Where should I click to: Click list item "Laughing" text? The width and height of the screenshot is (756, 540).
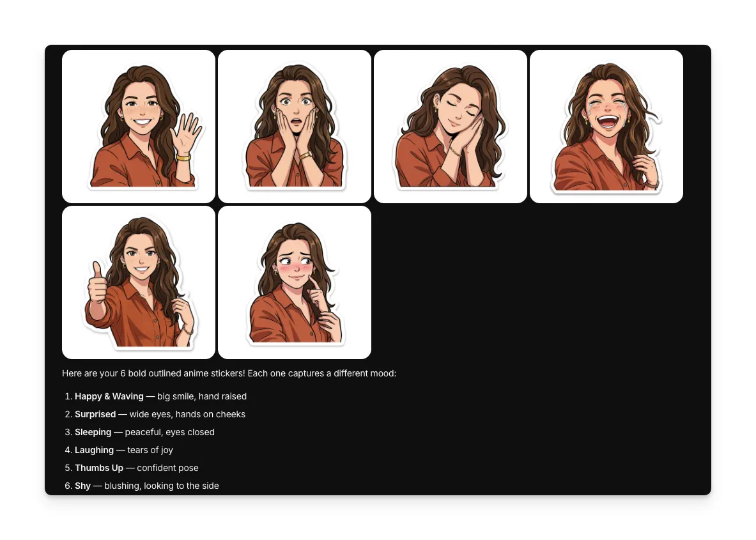[x=94, y=450]
